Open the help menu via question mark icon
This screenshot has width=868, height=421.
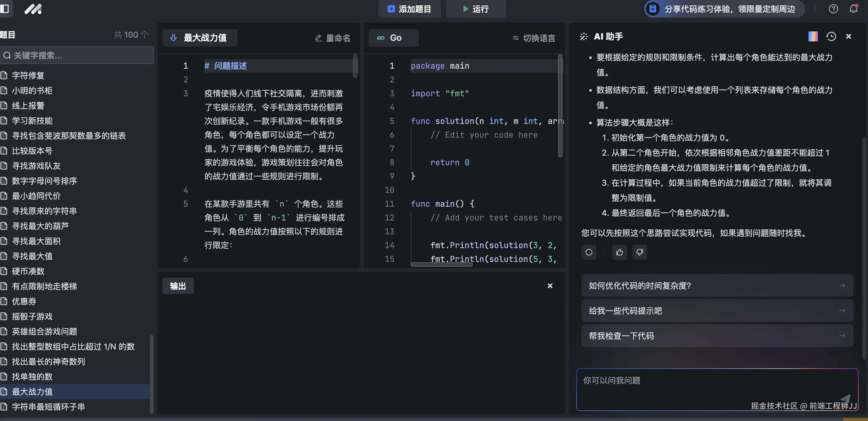click(833, 9)
